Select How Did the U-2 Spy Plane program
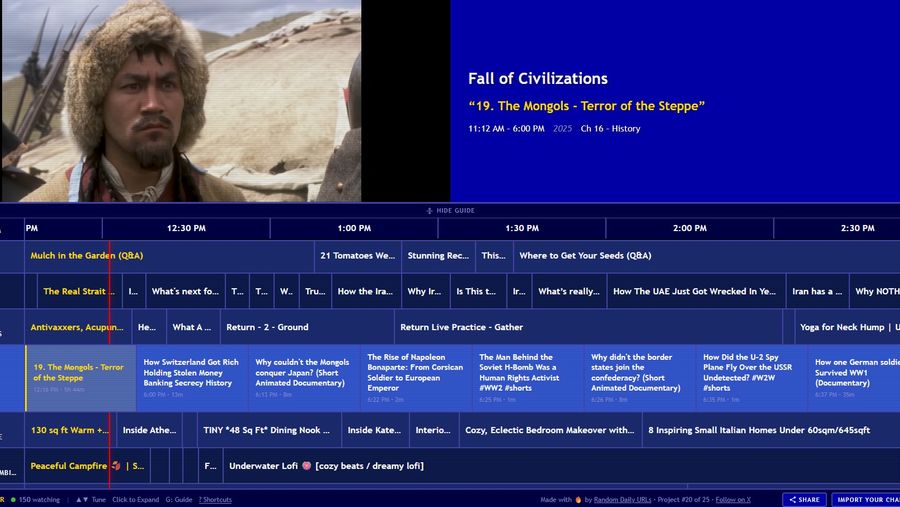This screenshot has width=900, height=507. tap(752, 378)
